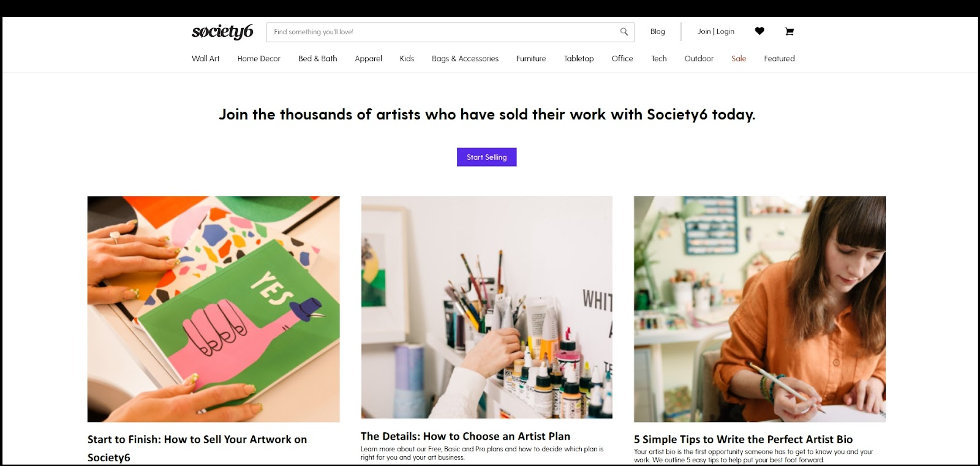The width and height of the screenshot is (980, 466).
Task: Open the Apparel section
Action: click(x=367, y=59)
